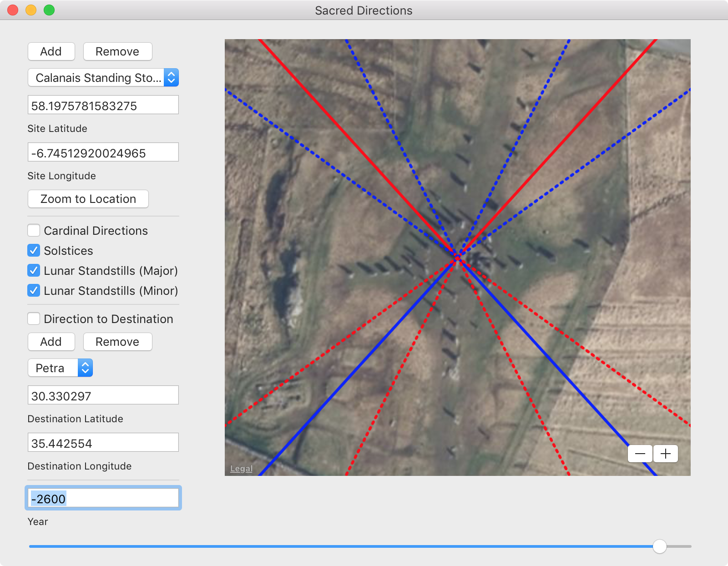The width and height of the screenshot is (728, 566).
Task: Close the Sacred Directions window
Action: click(13, 10)
